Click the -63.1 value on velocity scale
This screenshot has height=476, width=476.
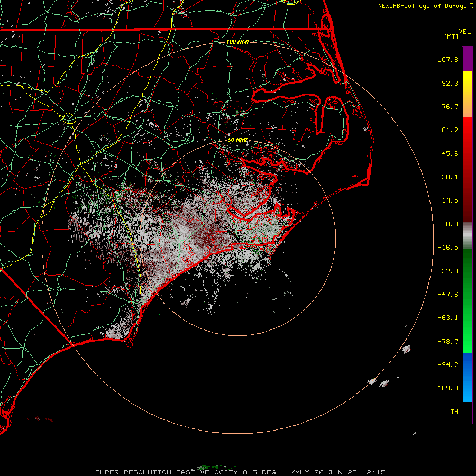[448, 318]
